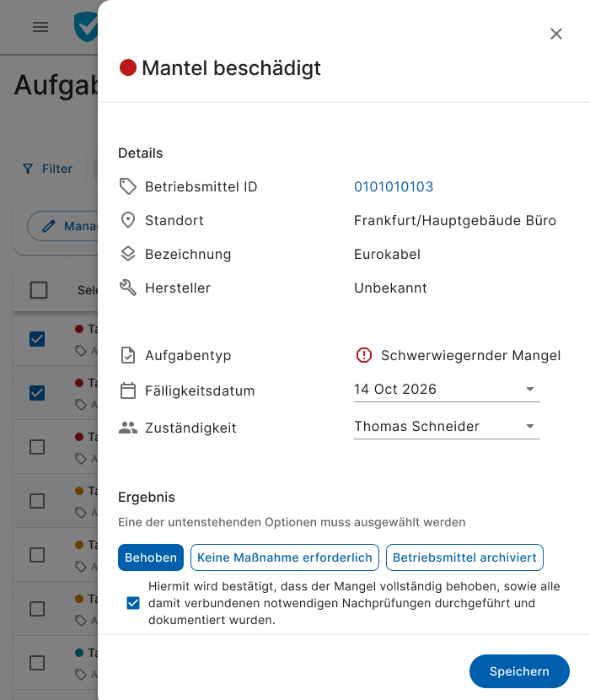Click the red status dot beside title
This screenshot has width=590, height=700.
tap(128, 68)
